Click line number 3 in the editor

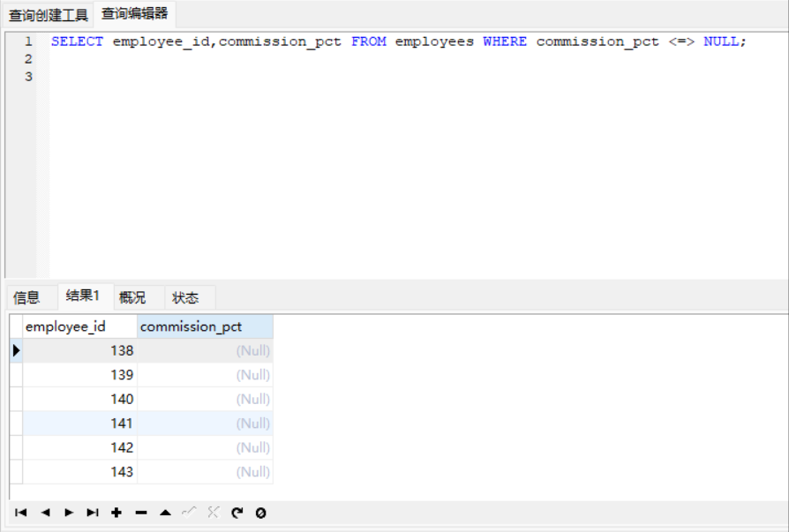pyautogui.click(x=28, y=77)
